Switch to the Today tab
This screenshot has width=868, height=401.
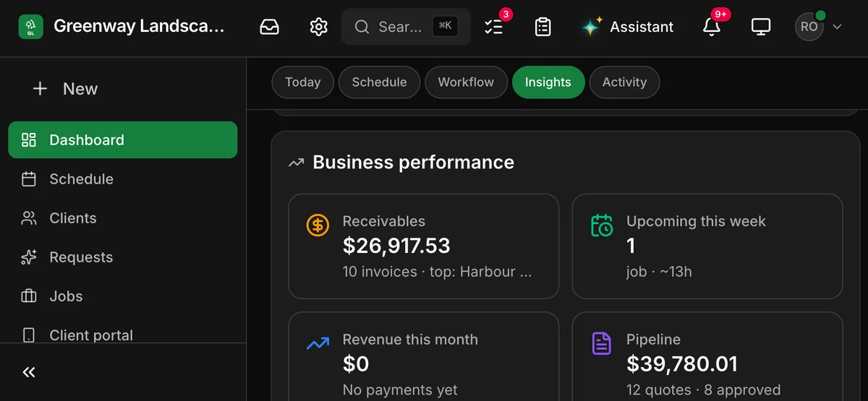[x=302, y=82]
